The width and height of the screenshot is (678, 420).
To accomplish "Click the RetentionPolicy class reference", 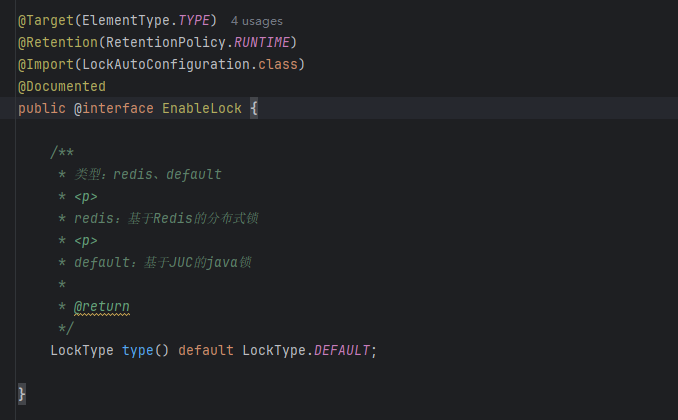I will click(166, 42).
